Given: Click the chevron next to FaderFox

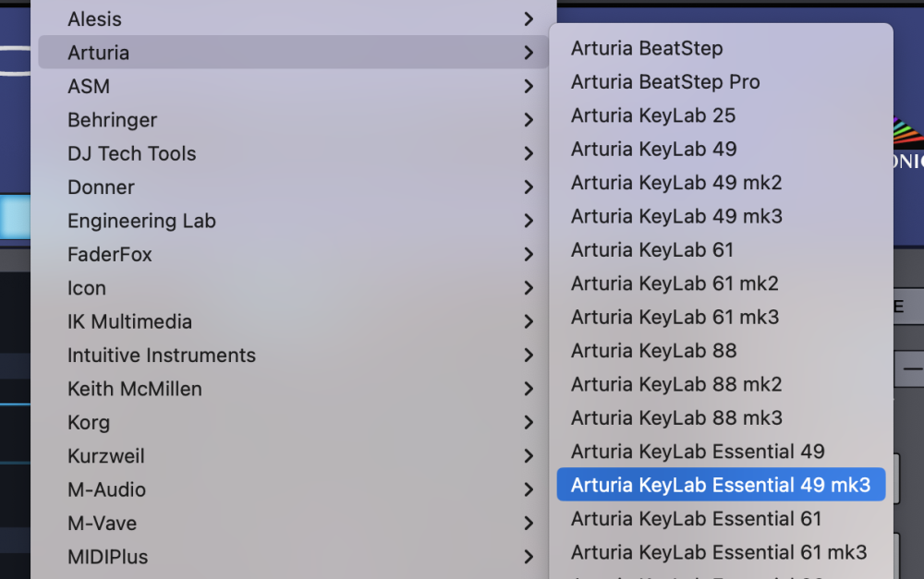Looking at the screenshot, I should [x=528, y=254].
